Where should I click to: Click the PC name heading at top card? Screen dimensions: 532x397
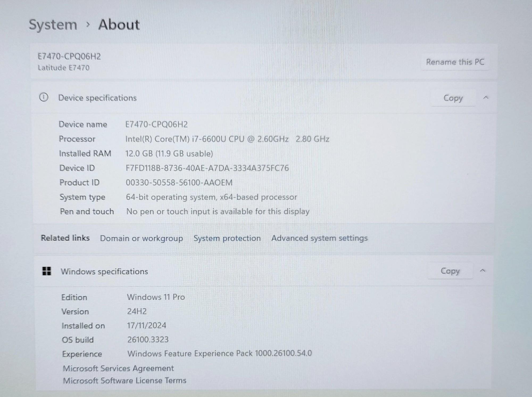(69, 56)
